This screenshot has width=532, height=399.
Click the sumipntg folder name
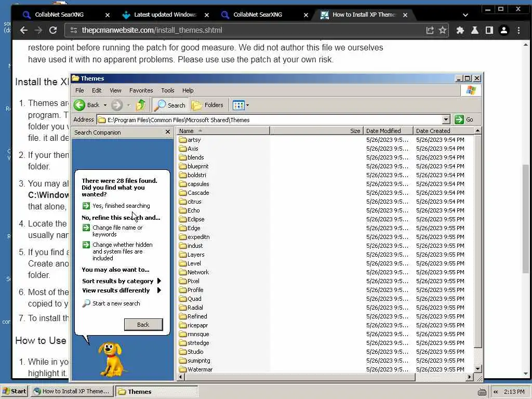[199, 361]
